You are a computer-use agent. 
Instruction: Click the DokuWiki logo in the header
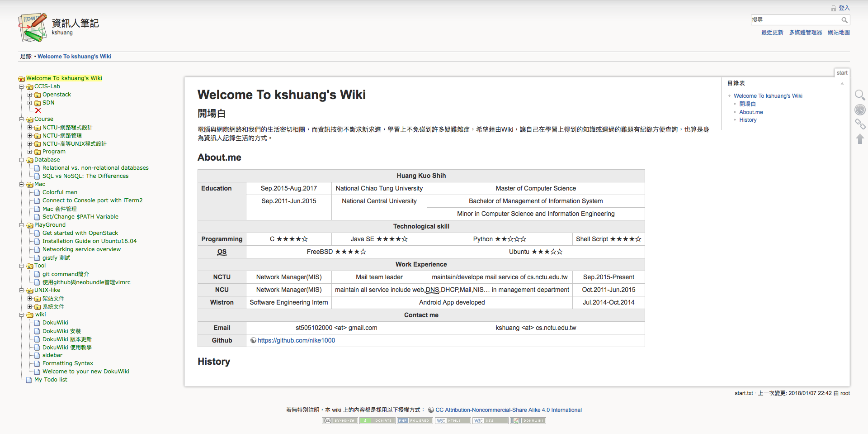pos(33,28)
